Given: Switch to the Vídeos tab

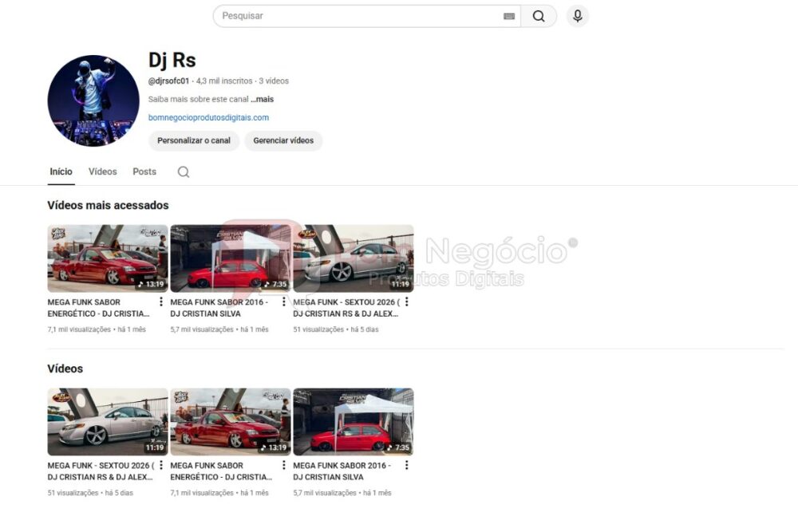Looking at the screenshot, I should coord(102,172).
